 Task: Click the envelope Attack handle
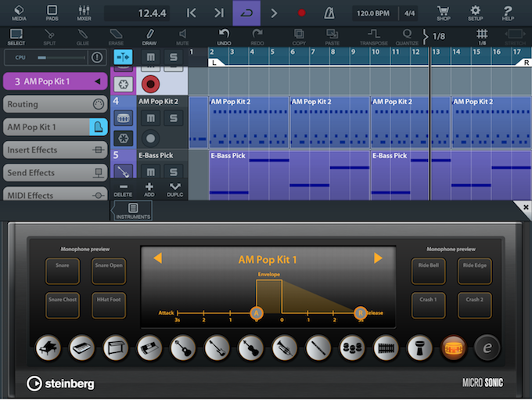256,313
